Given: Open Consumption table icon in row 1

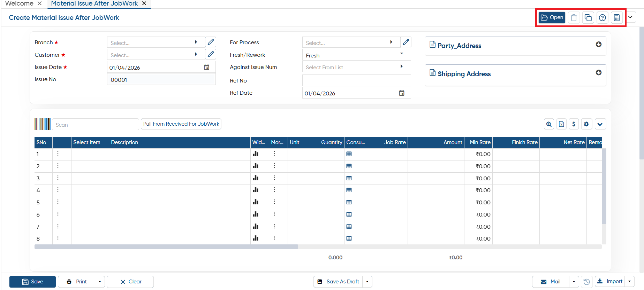Looking at the screenshot, I should tap(349, 154).
